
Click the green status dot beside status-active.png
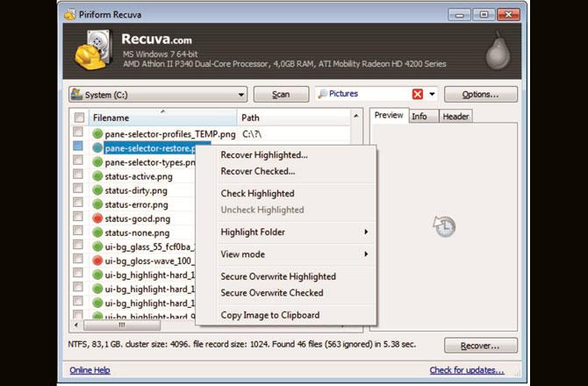click(97, 175)
